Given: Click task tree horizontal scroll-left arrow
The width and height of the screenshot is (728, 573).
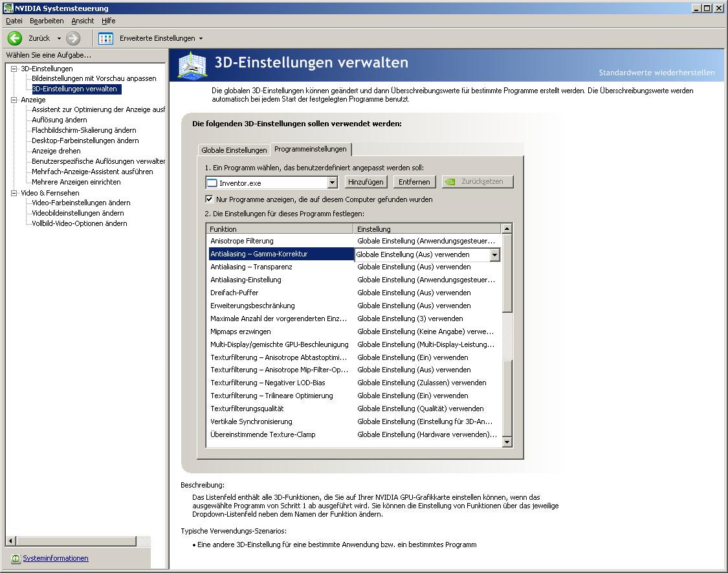Looking at the screenshot, I should click(11, 541).
